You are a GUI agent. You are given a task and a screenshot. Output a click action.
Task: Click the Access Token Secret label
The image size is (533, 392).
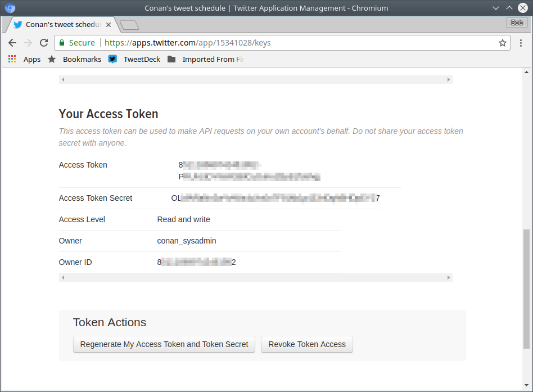[x=96, y=198]
